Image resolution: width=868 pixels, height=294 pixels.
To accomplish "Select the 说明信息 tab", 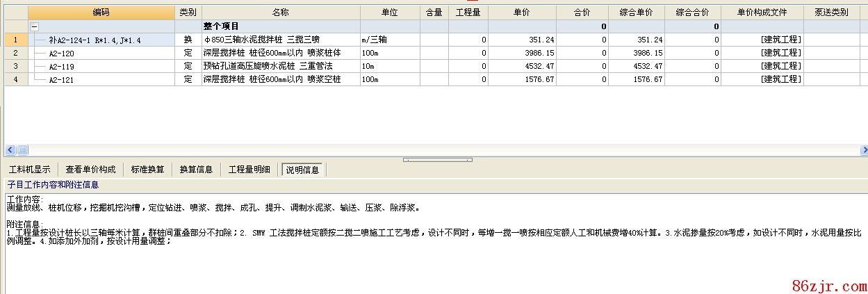I will tap(302, 170).
